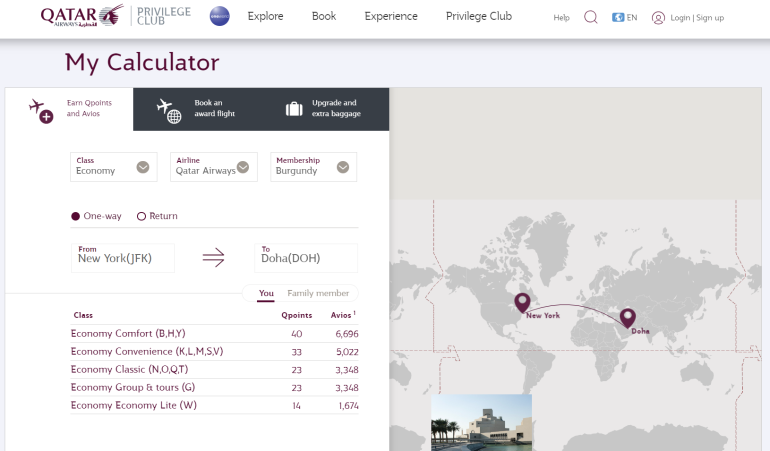This screenshot has height=451, width=770.
Task: Expand the Class Economy dropdown
Action: click(x=143, y=167)
